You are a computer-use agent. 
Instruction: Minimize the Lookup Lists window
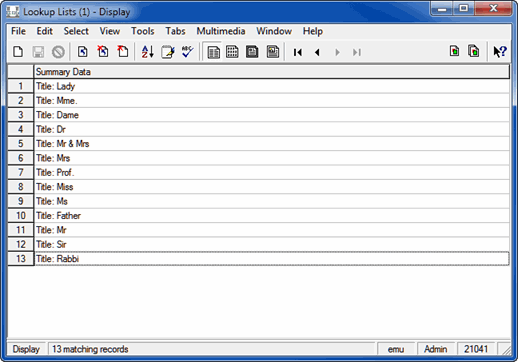point(442,9)
